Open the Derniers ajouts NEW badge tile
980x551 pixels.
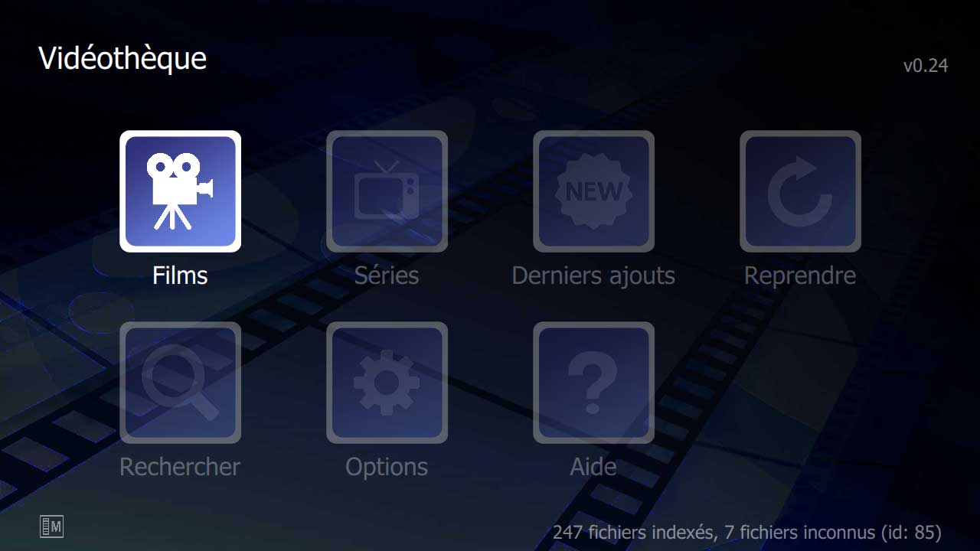click(593, 191)
